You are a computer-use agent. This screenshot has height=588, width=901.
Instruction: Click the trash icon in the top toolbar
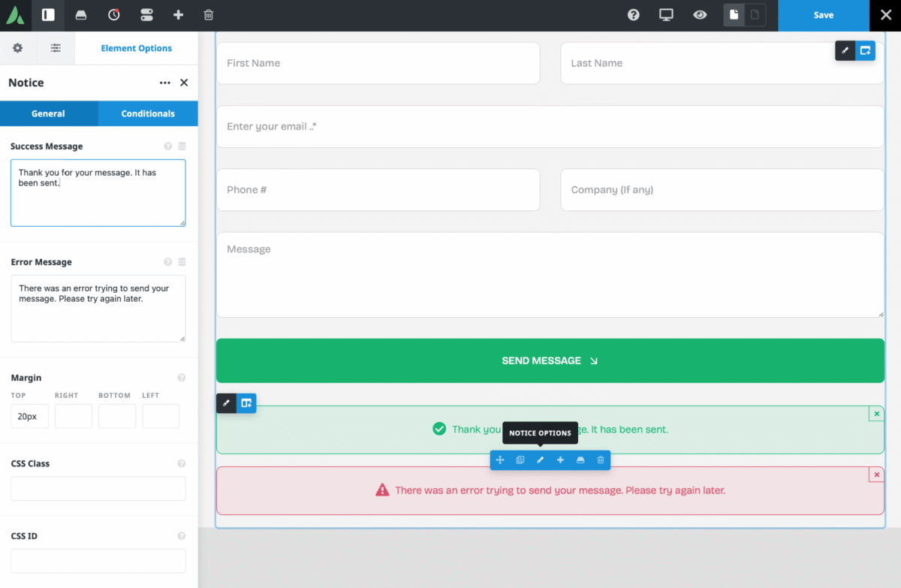coord(209,15)
